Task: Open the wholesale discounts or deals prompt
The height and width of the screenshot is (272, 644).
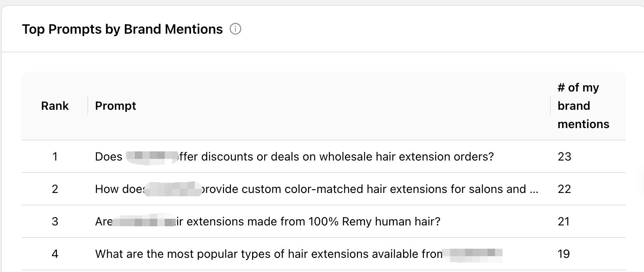Action: click(x=333, y=157)
